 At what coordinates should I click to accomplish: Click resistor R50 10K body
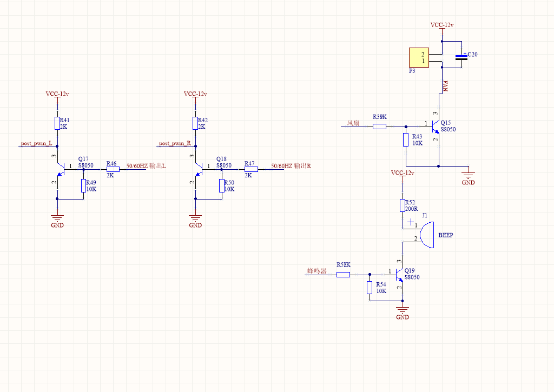222,185
